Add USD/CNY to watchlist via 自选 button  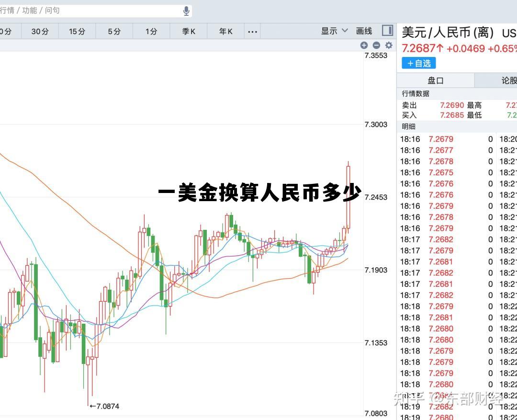(x=418, y=63)
